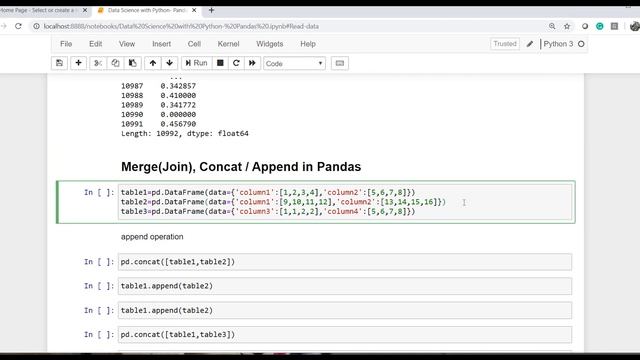Click the table1 DataFrame definition code cell
Image resolution: width=640 pixels, height=360 pixels.
(x=345, y=202)
